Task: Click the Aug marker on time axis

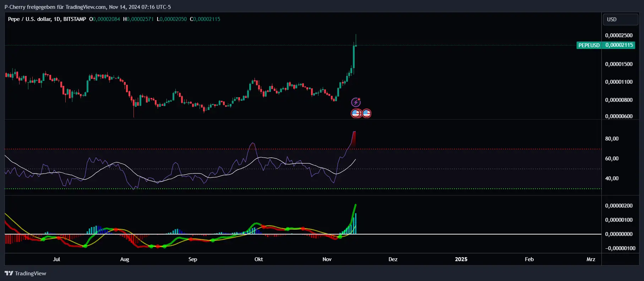Action: tap(125, 259)
